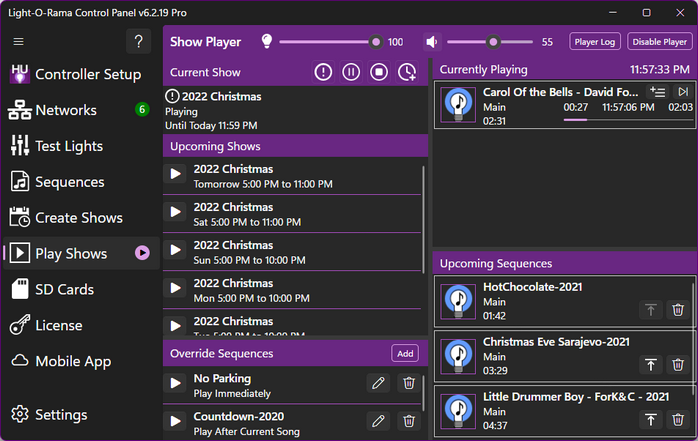698x441 pixels.
Task: Delete the No Parking override sequence
Action: point(409,383)
